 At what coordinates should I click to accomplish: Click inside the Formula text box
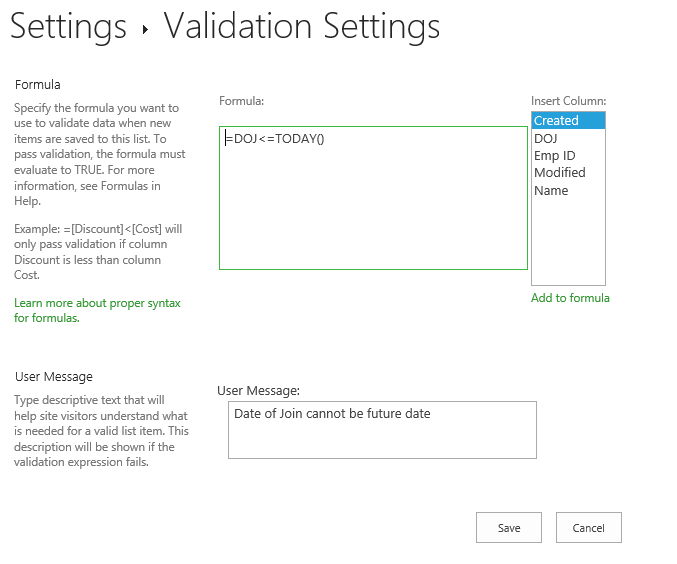(x=373, y=198)
